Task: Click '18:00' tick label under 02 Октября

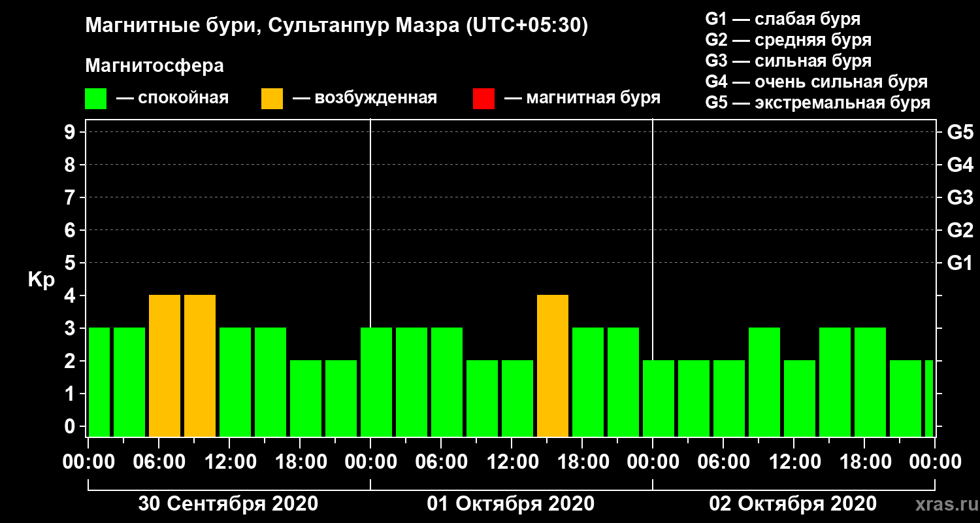Action: coord(864,462)
